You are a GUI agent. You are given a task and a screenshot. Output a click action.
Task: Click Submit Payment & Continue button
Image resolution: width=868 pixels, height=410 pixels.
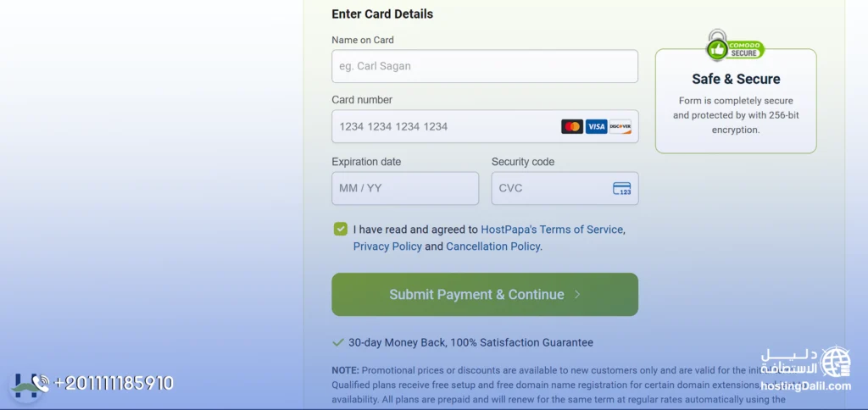click(484, 294)
